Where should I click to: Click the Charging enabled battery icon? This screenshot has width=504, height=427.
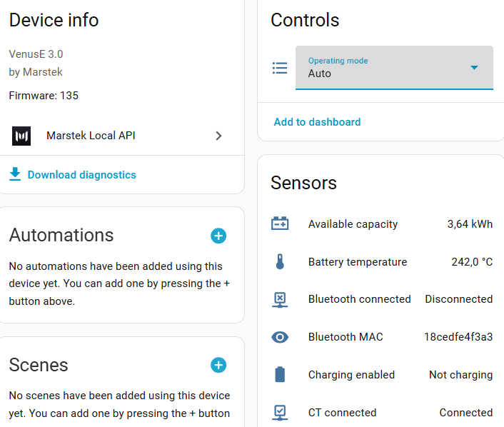[280, 374]
